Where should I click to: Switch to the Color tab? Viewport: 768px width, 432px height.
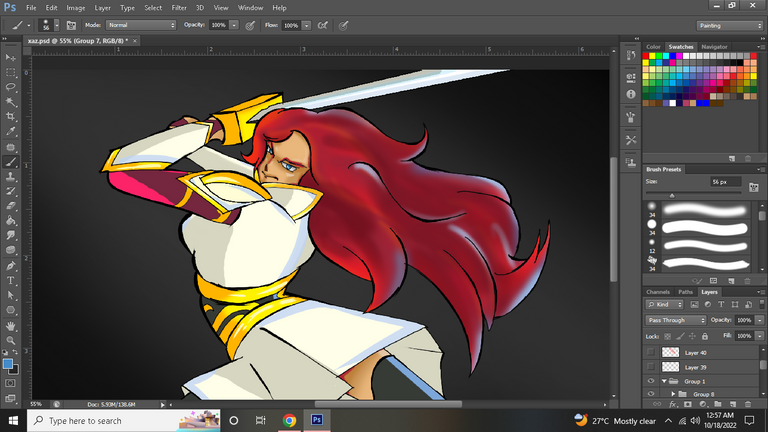pyautogui.click(x=653, y=47)
